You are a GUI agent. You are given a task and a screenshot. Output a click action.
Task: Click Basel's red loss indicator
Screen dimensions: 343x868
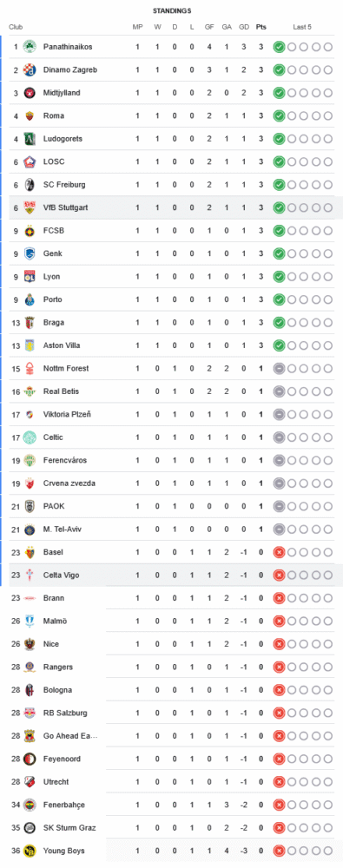(279, 552)
